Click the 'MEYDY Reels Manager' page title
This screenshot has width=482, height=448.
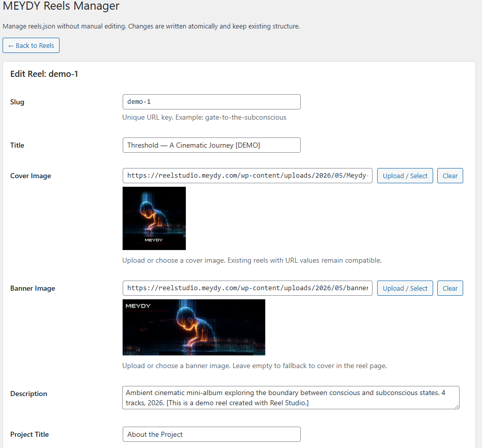click(61, 6)
